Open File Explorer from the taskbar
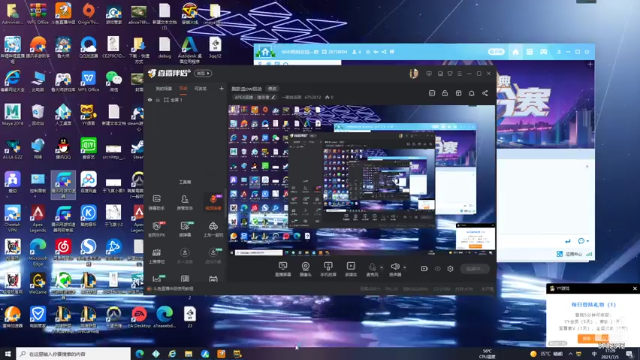640x360 pixels. click(188, 353)
